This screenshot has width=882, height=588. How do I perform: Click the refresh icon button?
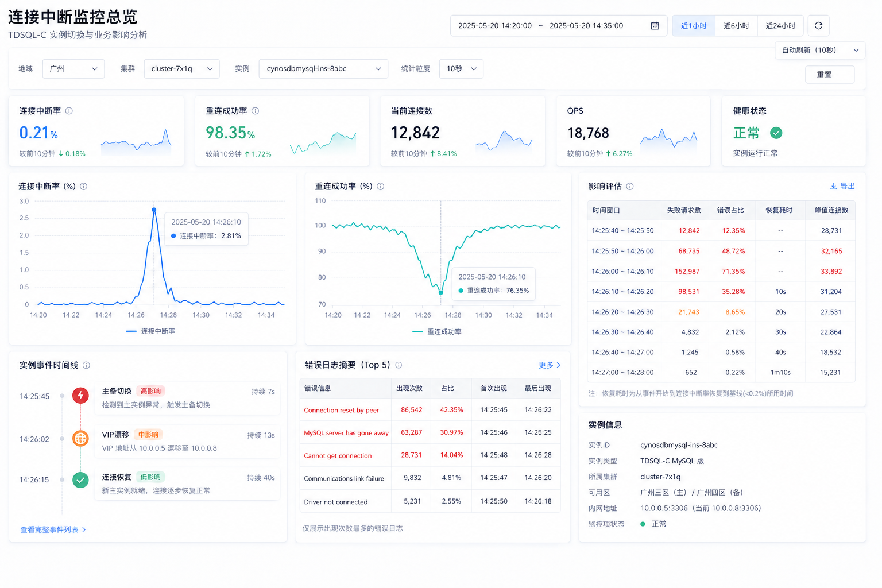coord(818,26)
